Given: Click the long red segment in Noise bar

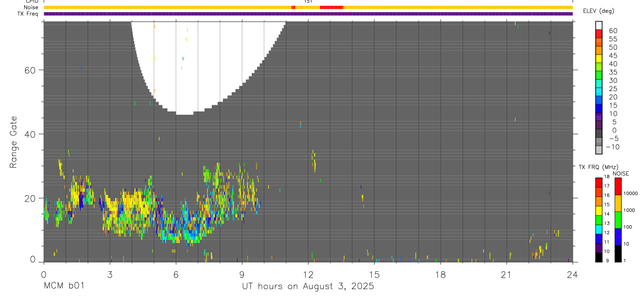Looking at the screenshot, I should coord(331,7).
